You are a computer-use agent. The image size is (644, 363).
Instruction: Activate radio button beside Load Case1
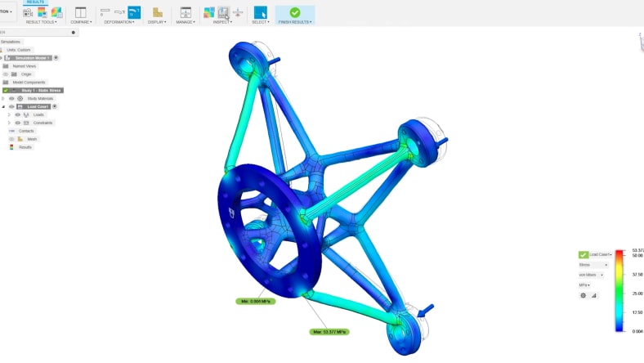(x=55, y=106)
